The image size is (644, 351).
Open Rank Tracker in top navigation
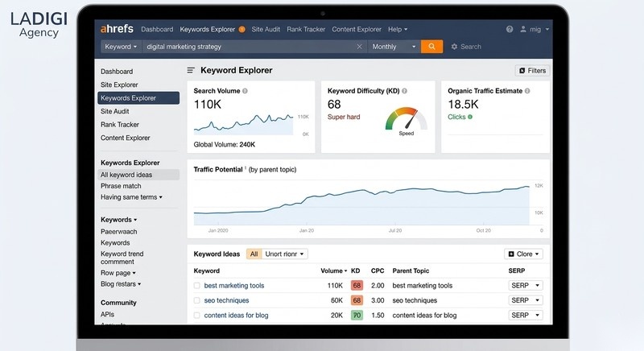point(306,30)
